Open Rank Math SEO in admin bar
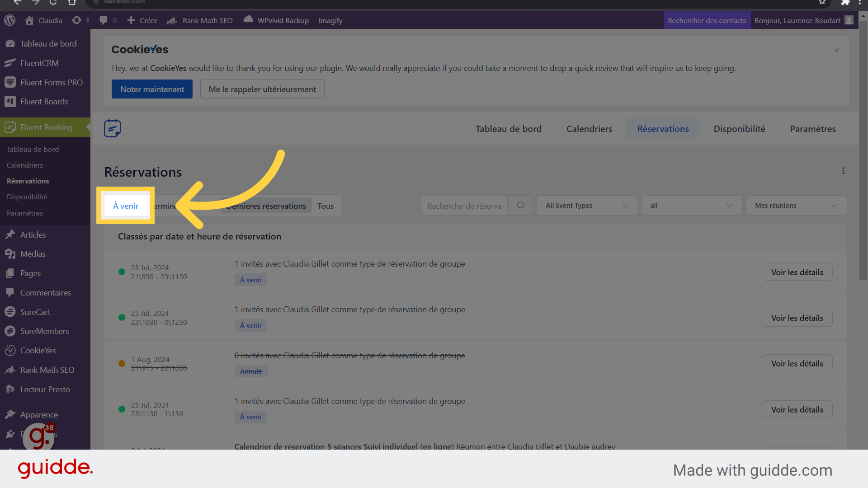The height and width of the screenshot is (488, 868). (x=199, y=20)
